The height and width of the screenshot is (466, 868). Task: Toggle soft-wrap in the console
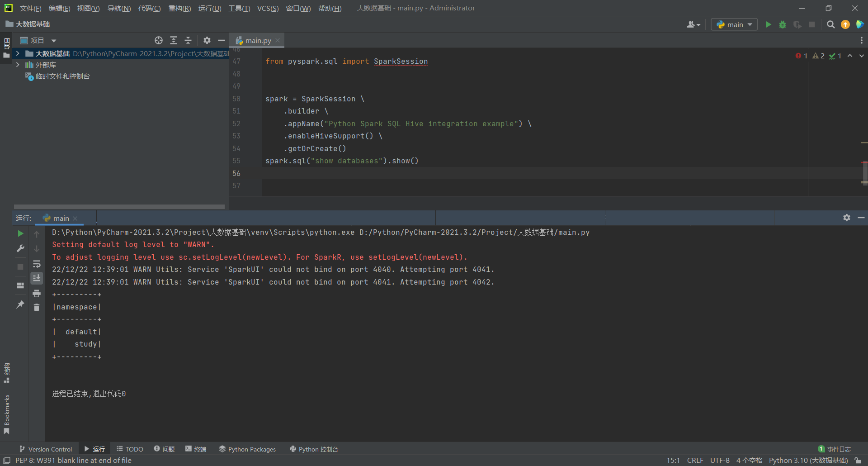37,264
